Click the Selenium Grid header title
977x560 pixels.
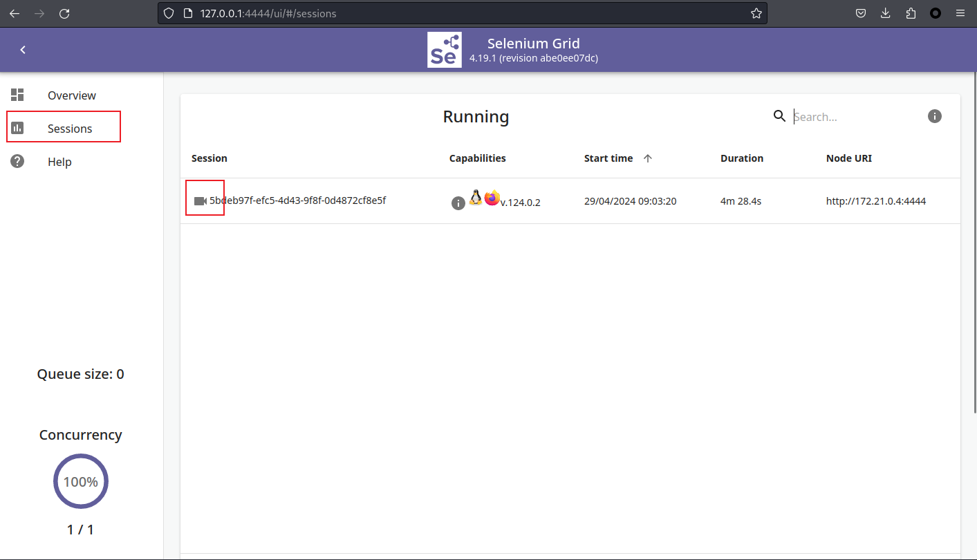534,44
